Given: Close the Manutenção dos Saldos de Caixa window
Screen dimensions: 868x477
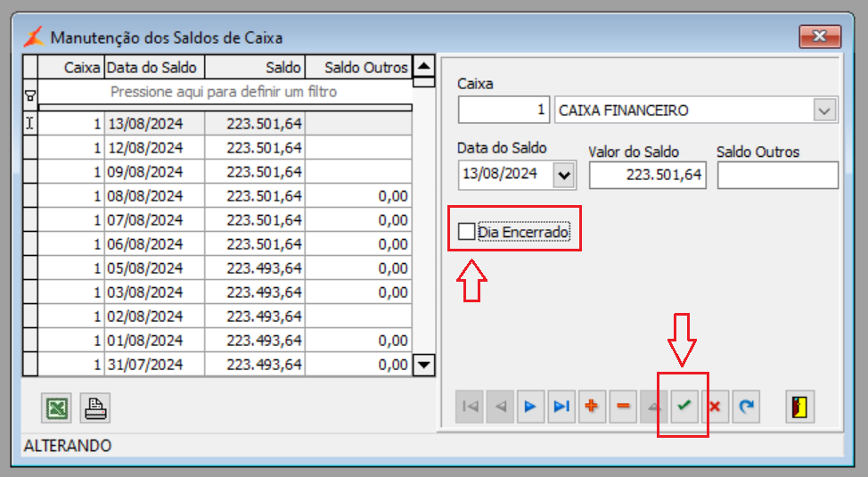Looking at the screenshot, I should tap(820, 37).
